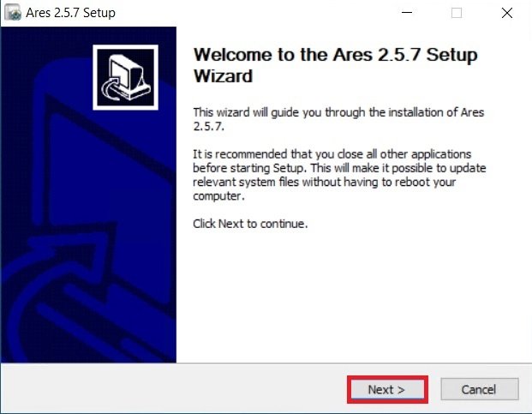Click the blank white area below the instructions
Image resolution: width=532 pixels, height=414 pixels.
[x=353, y=295]
